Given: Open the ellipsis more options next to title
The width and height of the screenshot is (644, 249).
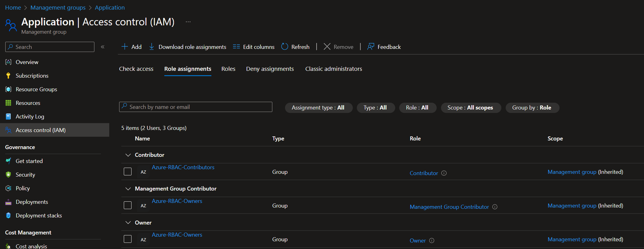Looking at the screenshot, I should [188, 22].
